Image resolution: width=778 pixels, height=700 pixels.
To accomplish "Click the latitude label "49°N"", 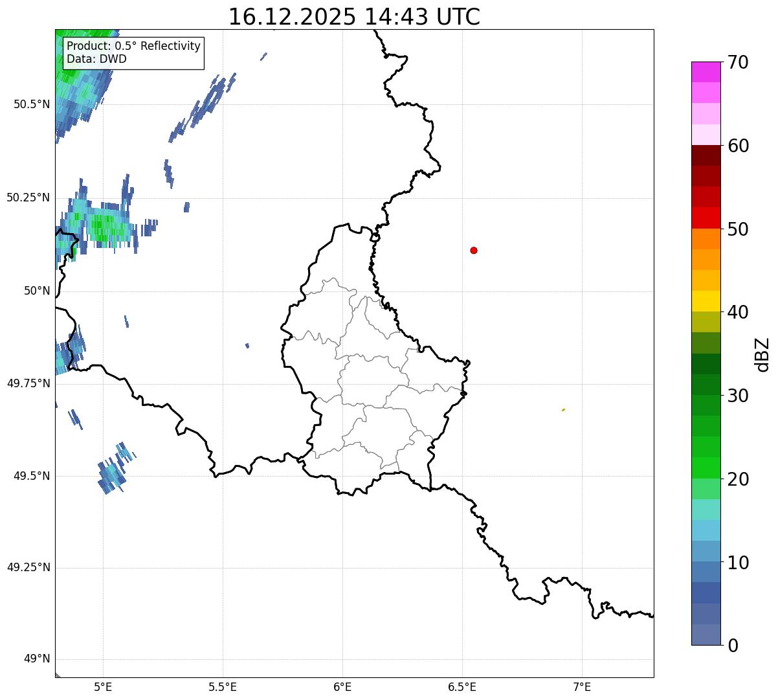I will (37, 659).
